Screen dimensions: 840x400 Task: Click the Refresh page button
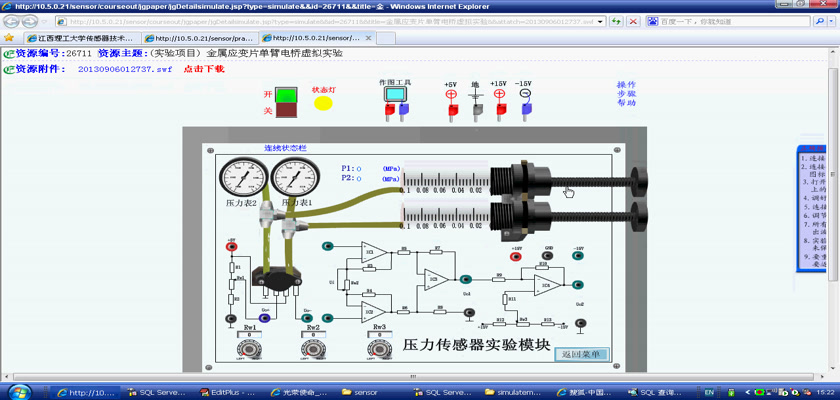(617, 21)
